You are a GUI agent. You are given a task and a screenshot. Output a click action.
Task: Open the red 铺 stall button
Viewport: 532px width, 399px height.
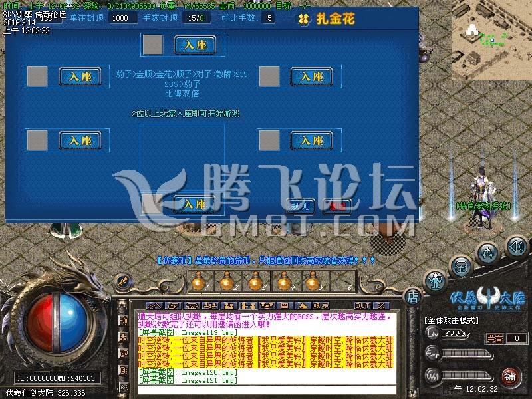(x=509, y=376)
